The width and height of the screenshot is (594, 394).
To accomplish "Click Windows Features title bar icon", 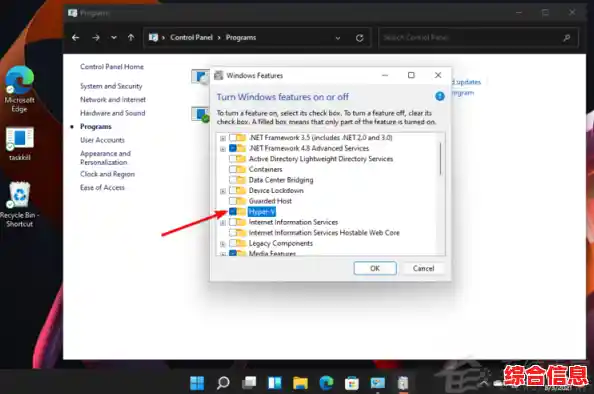I will click(x=219, y=75).
